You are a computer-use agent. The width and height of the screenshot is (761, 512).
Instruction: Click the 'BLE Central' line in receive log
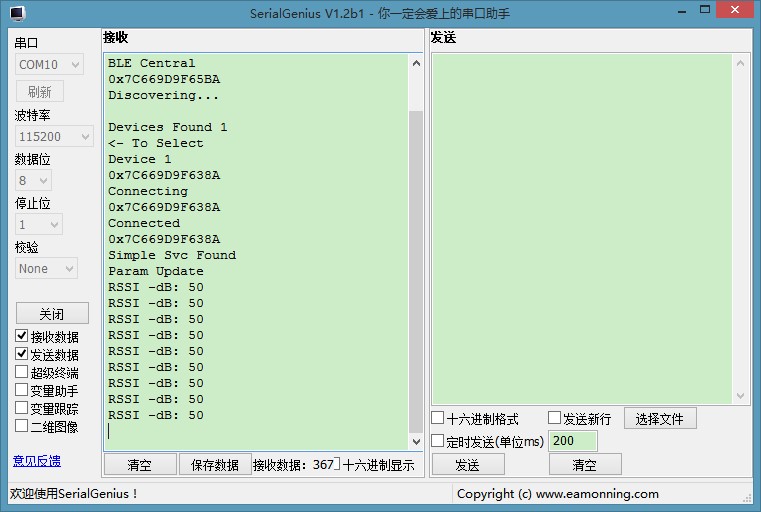pos(151,63)
